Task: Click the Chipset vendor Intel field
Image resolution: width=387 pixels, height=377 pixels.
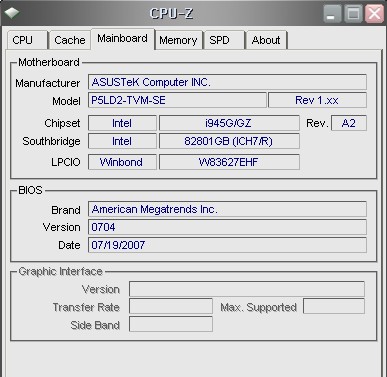Action: [x=122, y=123]
